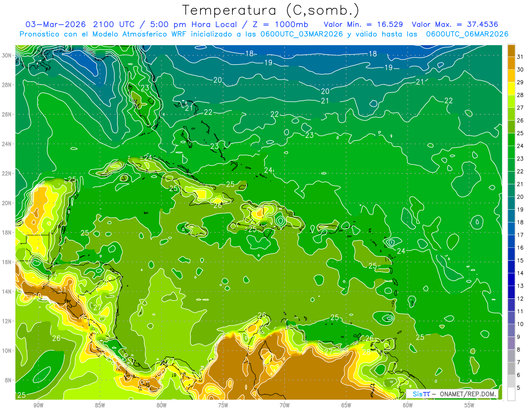Click the 'Temperatura (C,somb.)' title
The height and width of the screenshot is (411, 532).
[271, 10]
